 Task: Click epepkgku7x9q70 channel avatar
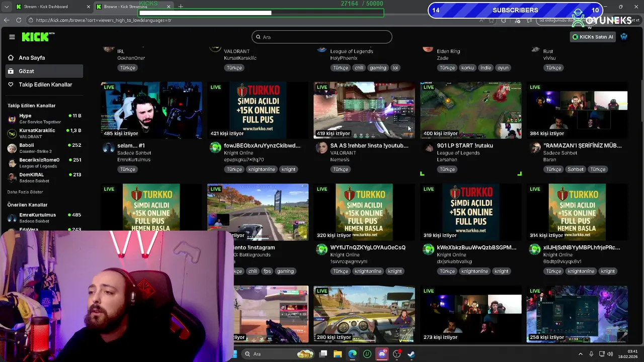[x=215, y=147]
